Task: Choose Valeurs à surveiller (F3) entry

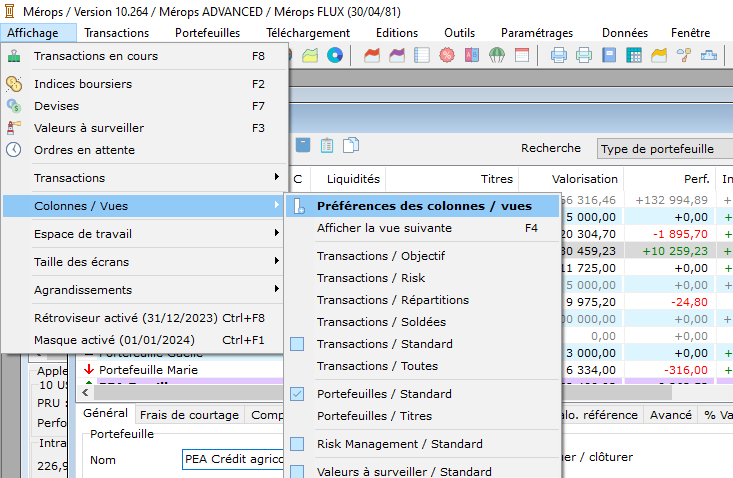Action: [144, 128]
